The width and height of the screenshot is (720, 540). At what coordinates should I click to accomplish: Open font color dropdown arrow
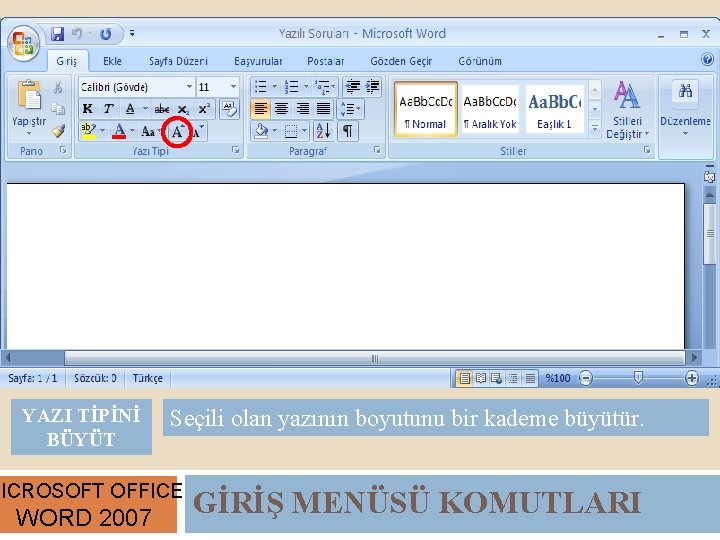coord(132,131)
